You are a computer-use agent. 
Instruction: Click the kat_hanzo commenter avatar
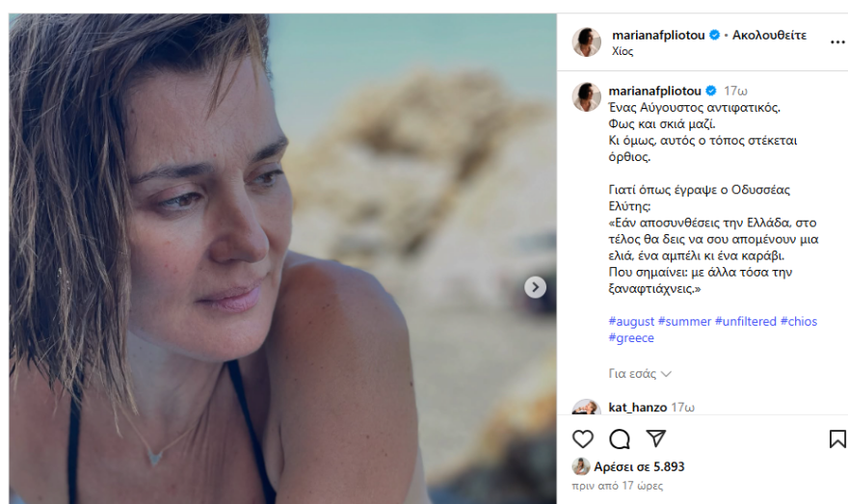coord(587,409)
